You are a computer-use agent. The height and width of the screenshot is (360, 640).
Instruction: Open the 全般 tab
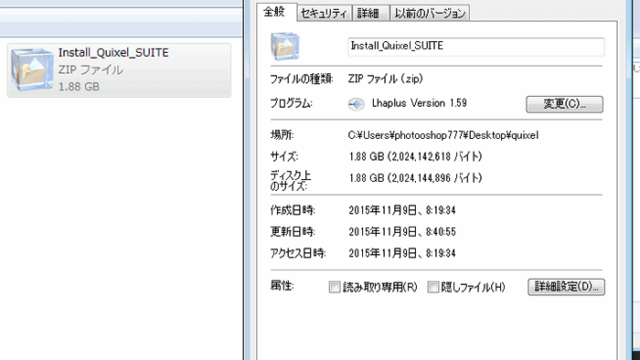click(x=274, y=12)
